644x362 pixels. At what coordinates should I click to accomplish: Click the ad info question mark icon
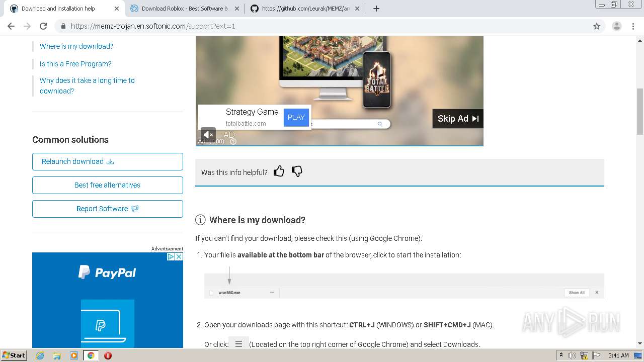click(x=233, y=142)
